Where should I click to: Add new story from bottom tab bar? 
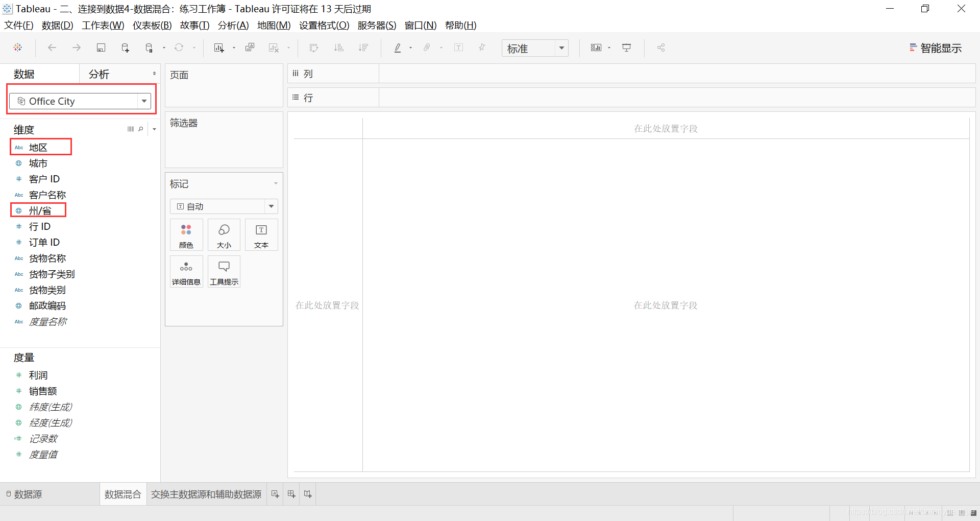coord(308,494)
